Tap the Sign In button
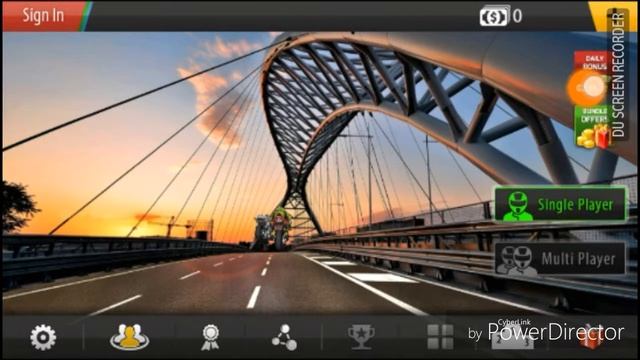Viewport: 640px width, 360px height. [x=43, y=16]
